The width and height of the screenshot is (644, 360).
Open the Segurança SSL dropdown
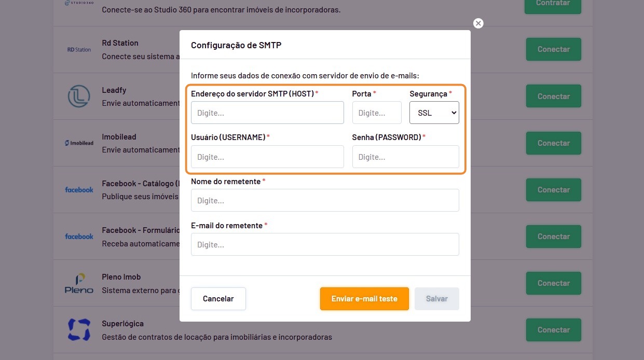tap(434, 113)
